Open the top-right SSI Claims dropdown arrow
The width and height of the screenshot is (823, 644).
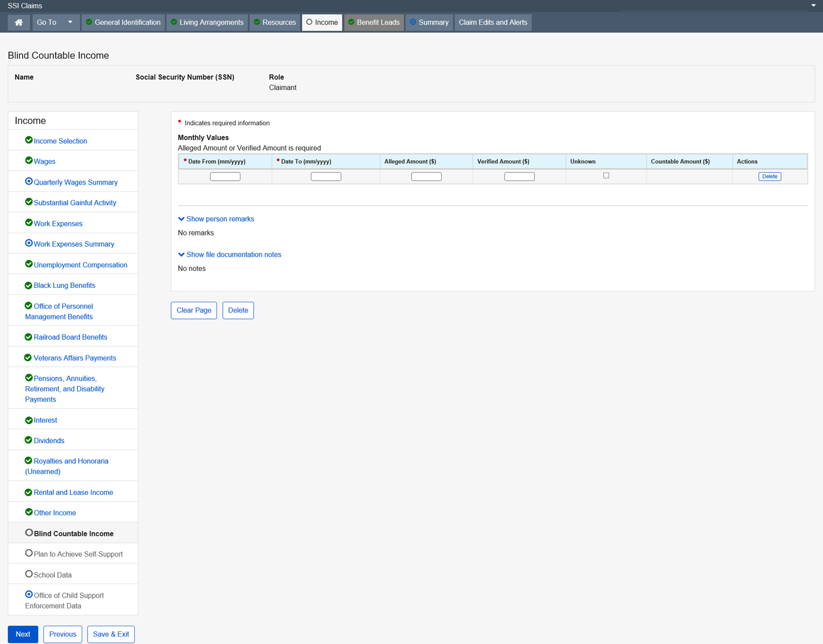coord(813,6)
